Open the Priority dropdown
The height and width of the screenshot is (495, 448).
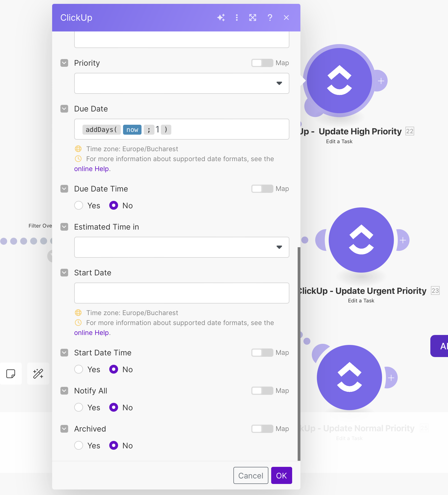pos(279,83)
